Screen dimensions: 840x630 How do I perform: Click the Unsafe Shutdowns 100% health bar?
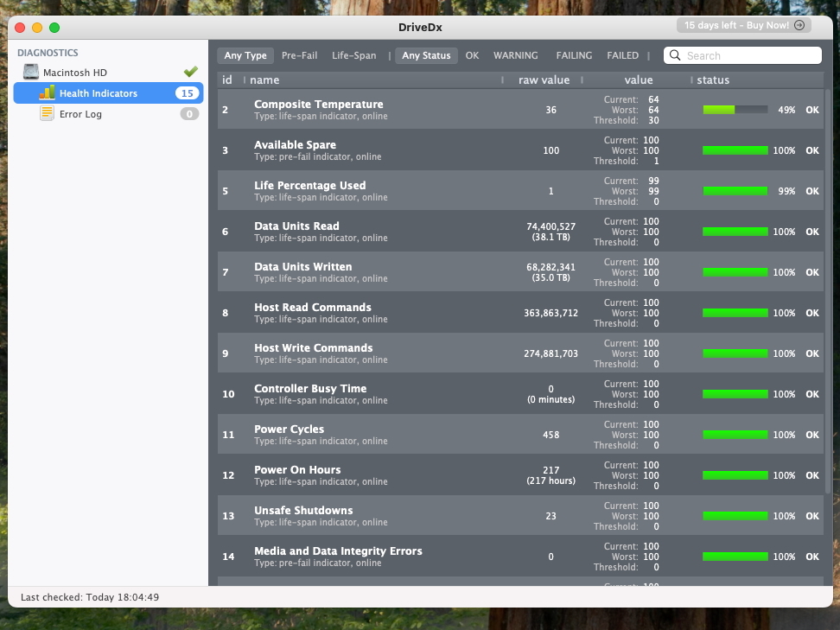[x=735, y=517]
